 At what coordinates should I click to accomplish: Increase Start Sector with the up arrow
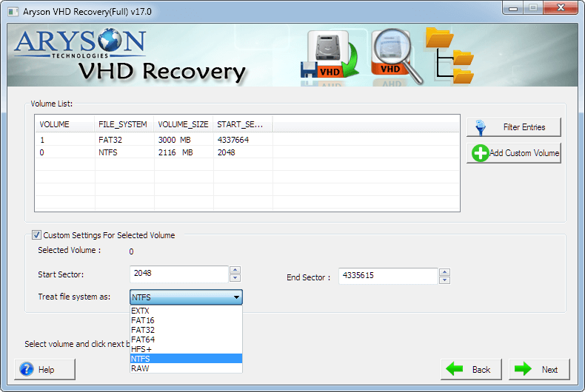(235, 270)
